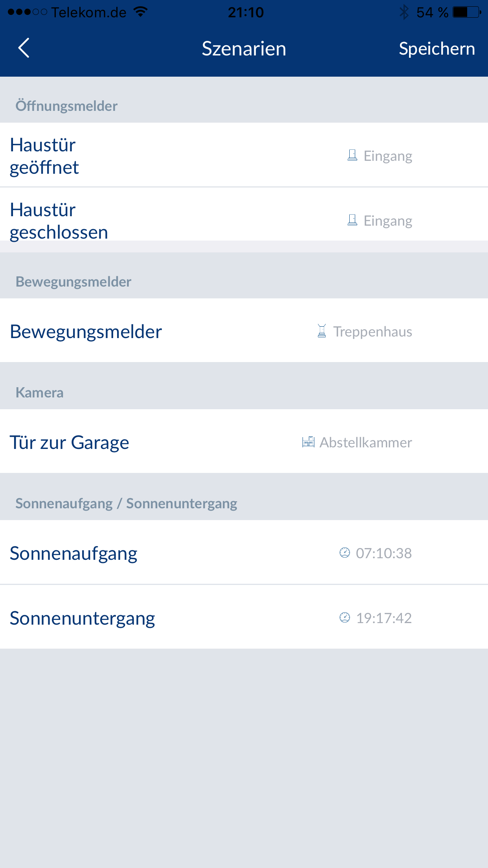The width and height of the screenshot is (488, 868).
Task: Select the Sonnenuntergang trigger
Action: click(83, 618)
